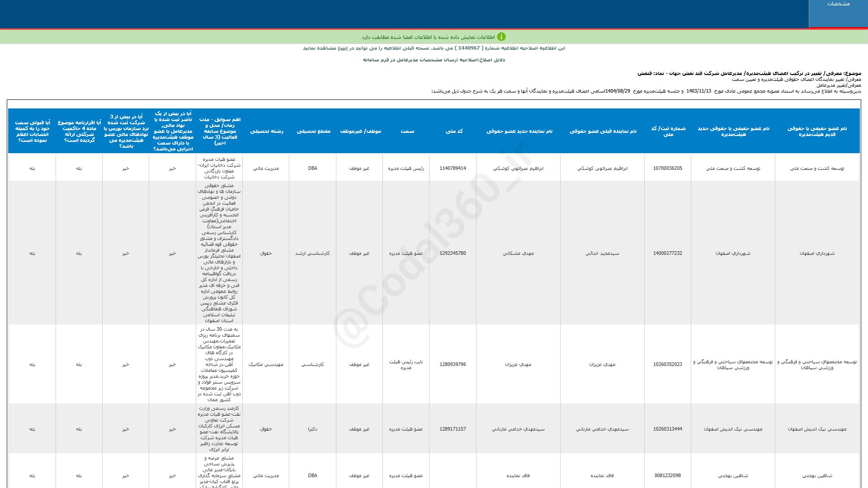
Task: Click the رئیس هیئت مدیره position cell
Action: 406,168
